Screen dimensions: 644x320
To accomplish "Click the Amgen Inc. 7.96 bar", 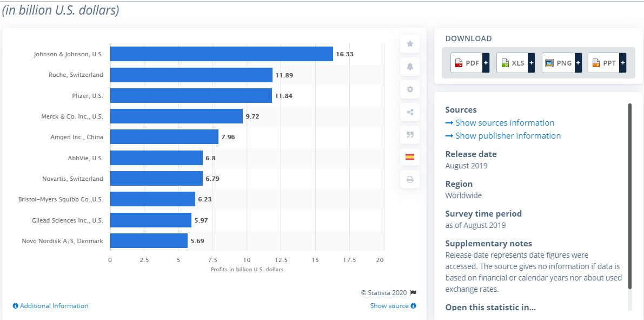I will click(x=164, y=137).
